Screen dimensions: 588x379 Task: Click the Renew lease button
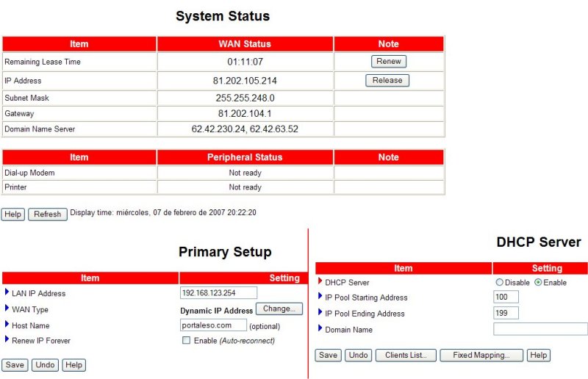pos(389,62)
